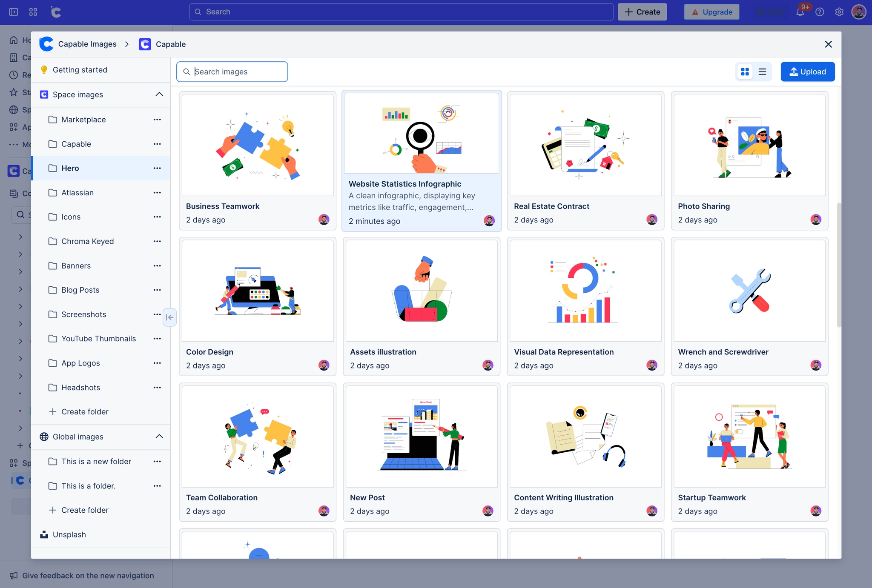The width and height of the screenshot is (872, 588).
Task: Click the notifications bell icon
Action: [x=800, y=12]
